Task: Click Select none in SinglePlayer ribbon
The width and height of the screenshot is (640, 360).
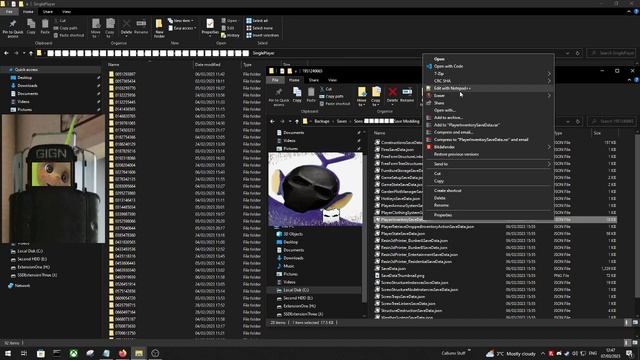Action: point(259,28)
